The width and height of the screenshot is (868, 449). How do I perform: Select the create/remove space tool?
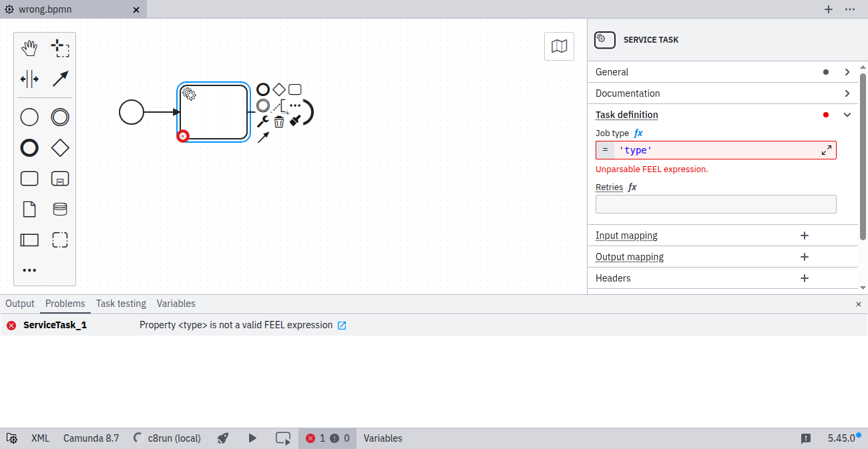[29, 79]
